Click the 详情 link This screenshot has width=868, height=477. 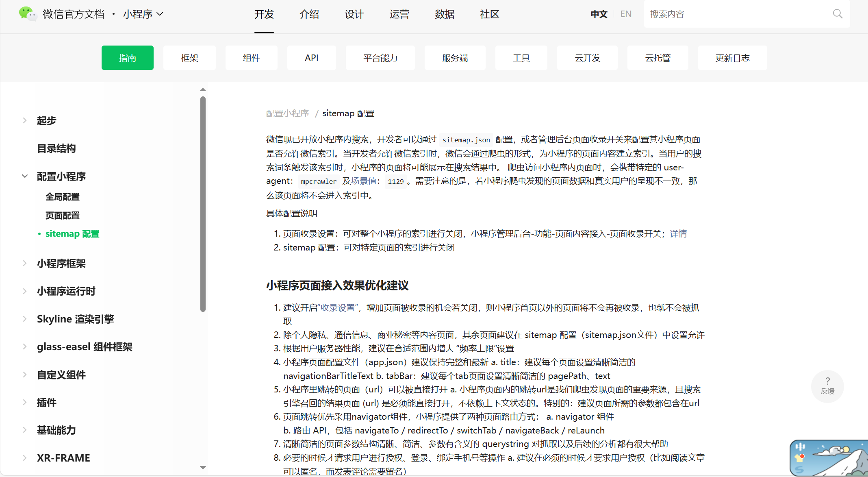coord(678,234)
